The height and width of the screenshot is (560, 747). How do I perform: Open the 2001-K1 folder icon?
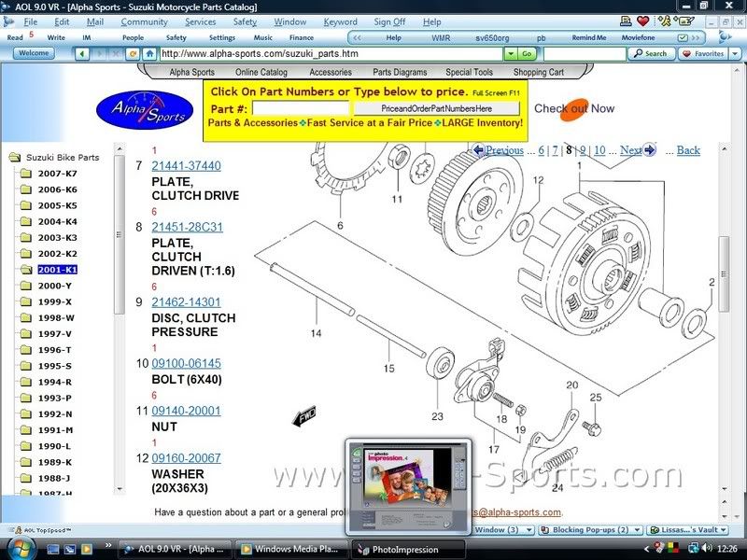[x=26, y=270]
